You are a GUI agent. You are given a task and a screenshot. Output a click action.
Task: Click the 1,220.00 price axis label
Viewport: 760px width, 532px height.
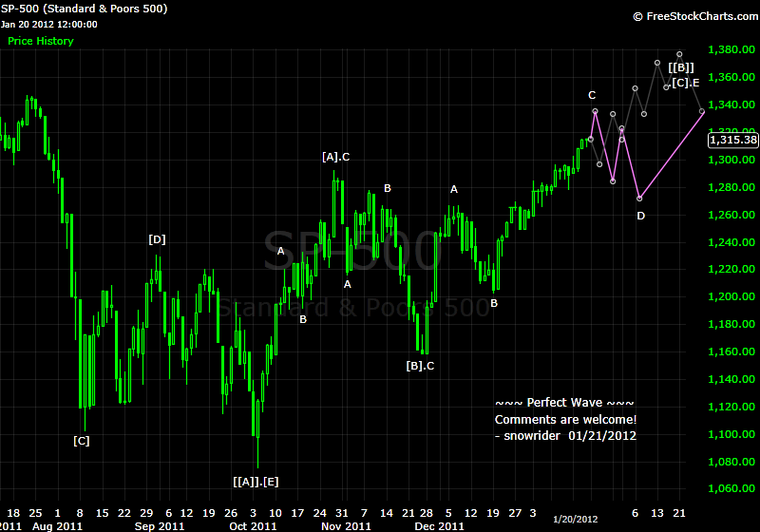pyautogui.click(x=731, y=269)
